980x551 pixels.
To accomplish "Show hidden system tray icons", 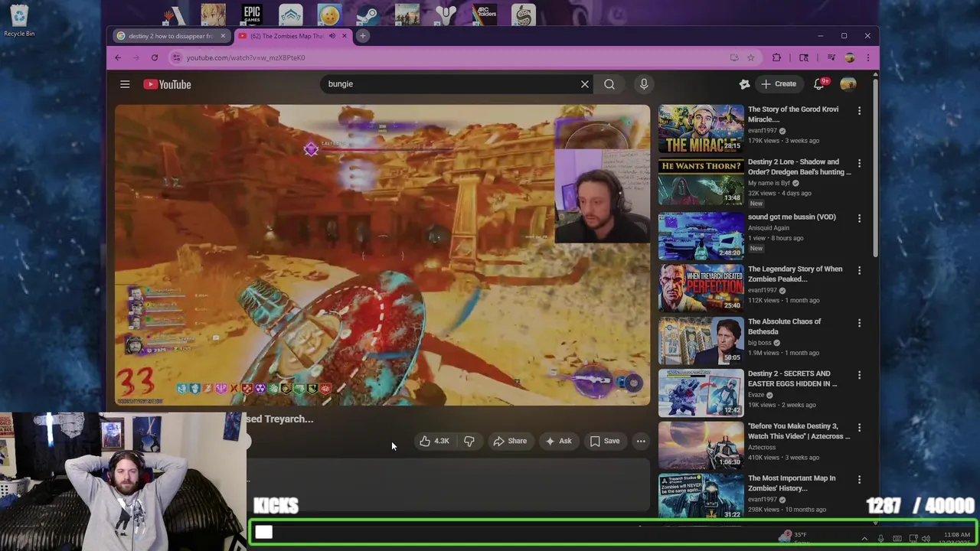I will [864, 539].
